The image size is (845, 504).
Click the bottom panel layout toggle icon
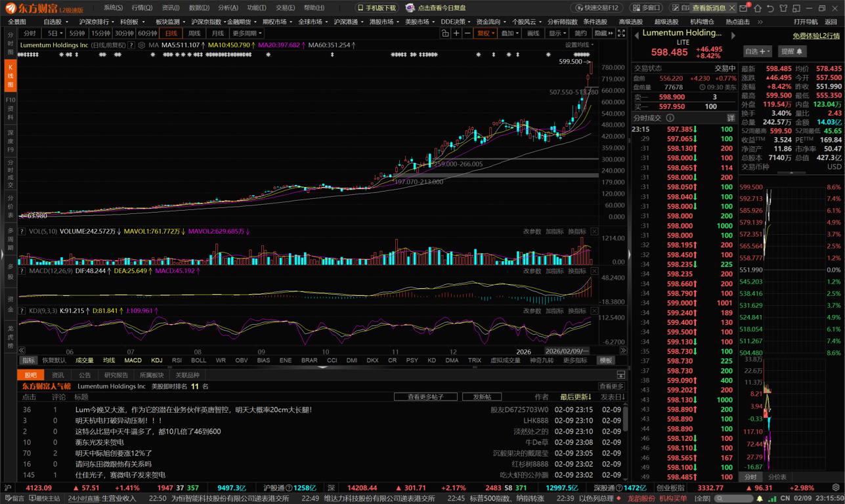pyautogui.click(x=620, y=375)
